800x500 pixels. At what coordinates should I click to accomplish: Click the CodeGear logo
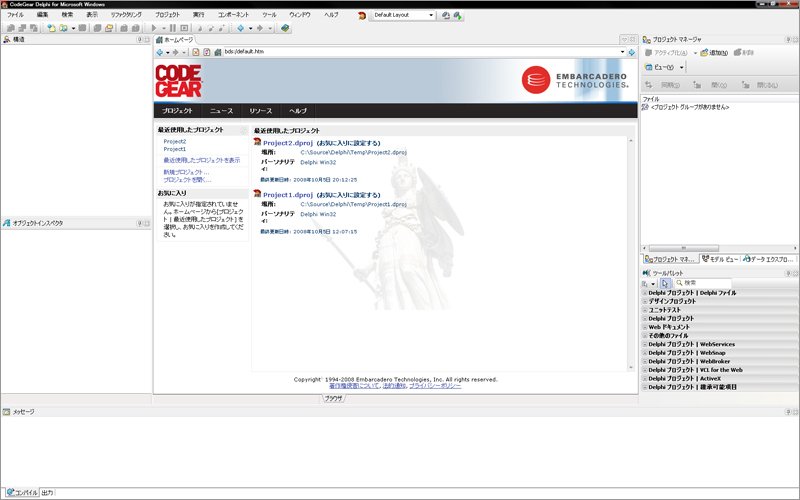(179, 81)
